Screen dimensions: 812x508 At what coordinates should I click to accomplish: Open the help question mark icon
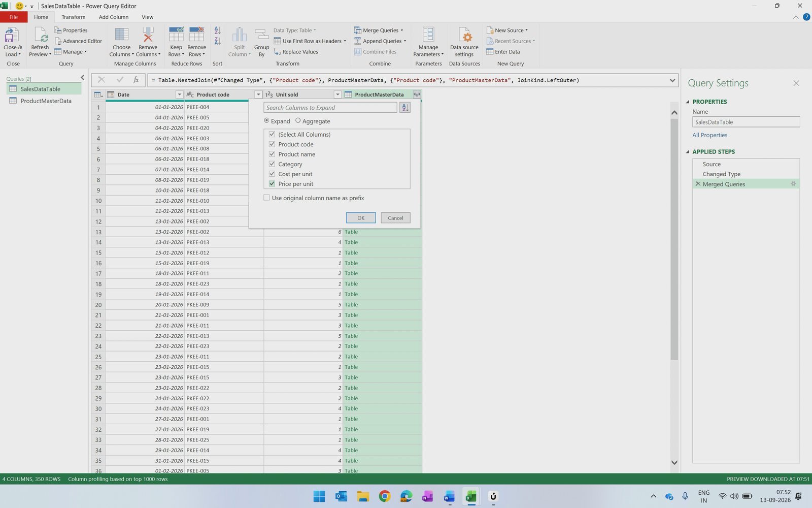806,17
